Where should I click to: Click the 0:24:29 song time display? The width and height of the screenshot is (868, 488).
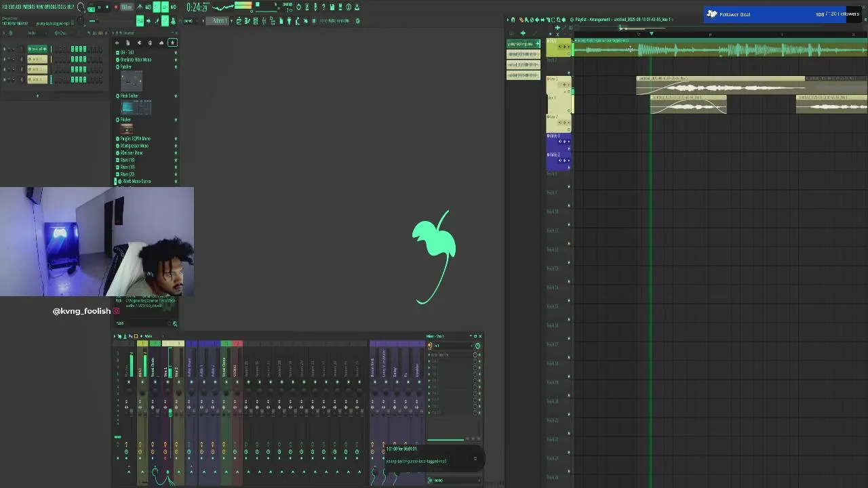tap(197, 7)
